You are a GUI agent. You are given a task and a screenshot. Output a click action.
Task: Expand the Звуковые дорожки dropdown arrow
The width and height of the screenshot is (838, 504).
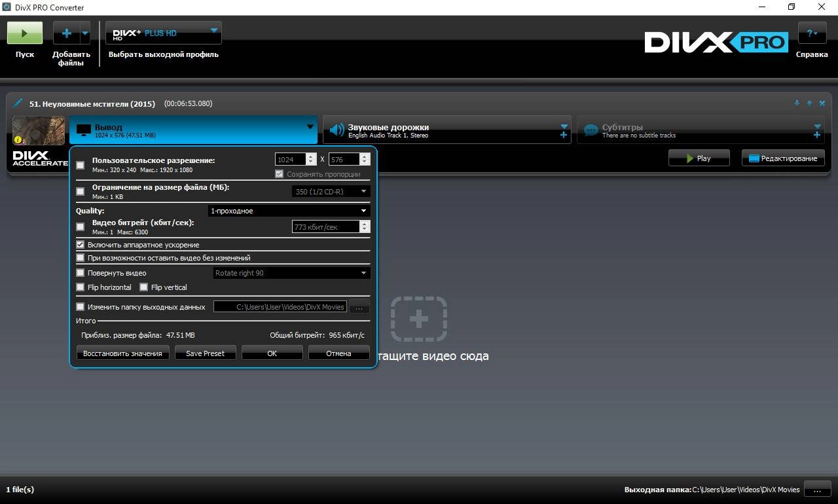pos(564,126)
